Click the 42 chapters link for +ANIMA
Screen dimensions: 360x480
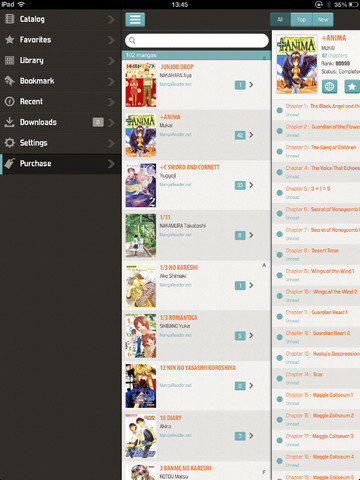[334, 56]
